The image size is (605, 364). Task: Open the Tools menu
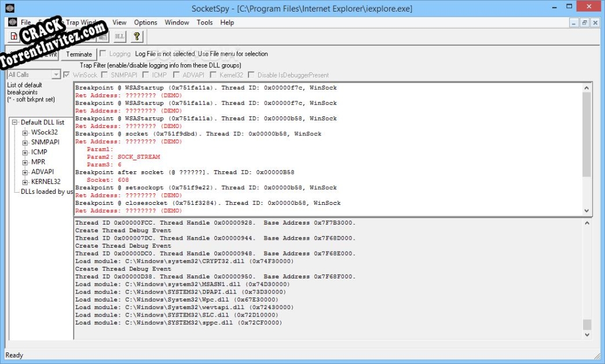[x=204, y=23]
